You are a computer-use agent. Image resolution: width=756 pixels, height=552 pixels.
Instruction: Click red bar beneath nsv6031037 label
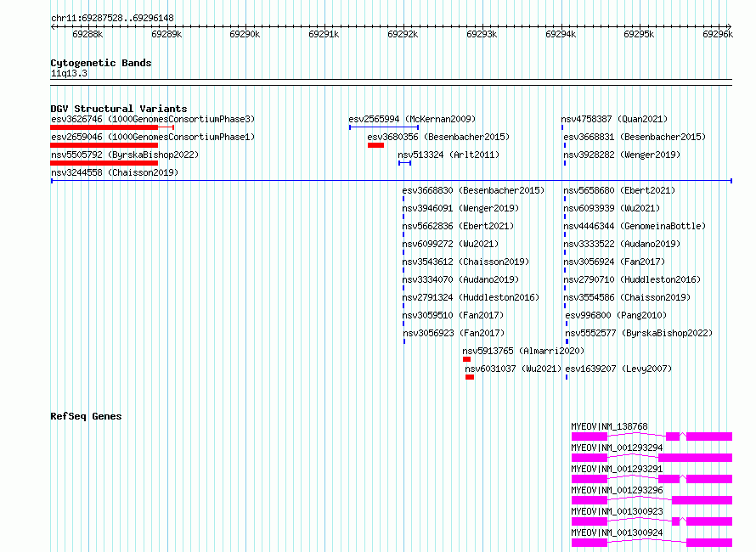[x=470, y=377]
